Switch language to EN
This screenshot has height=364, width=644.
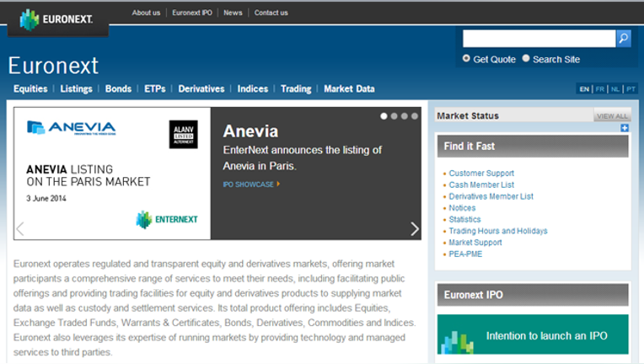(x=584, y=89)
